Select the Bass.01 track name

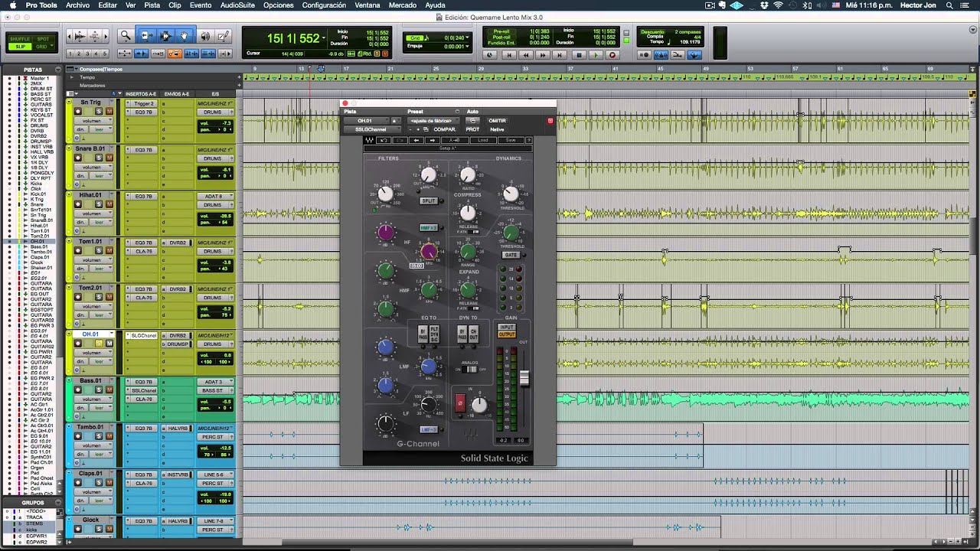[x=90, y=381]
